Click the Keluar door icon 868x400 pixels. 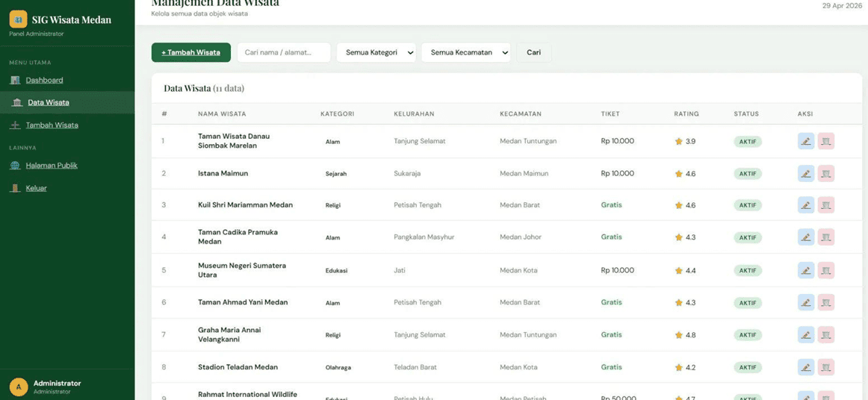coord(15,188)
